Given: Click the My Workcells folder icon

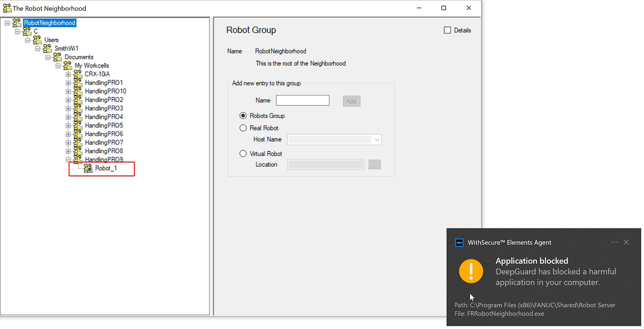Looking at the screenshot, I should click(x=68, y=66).
